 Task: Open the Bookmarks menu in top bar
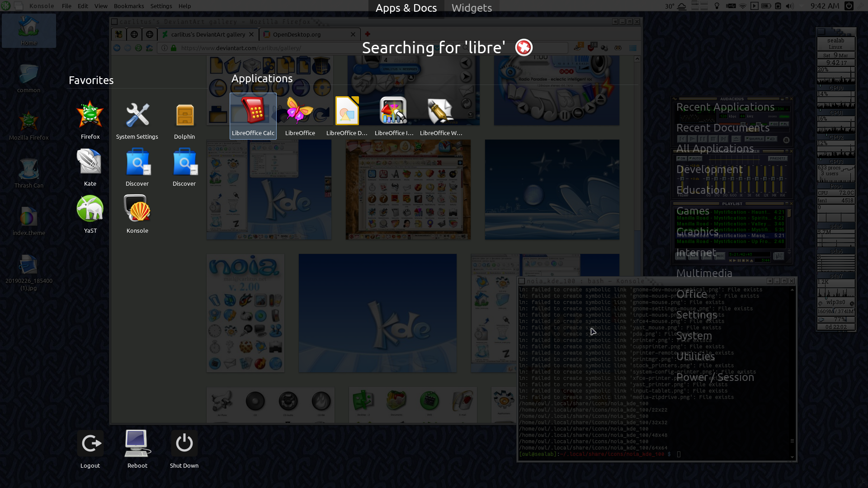point(129,6)
